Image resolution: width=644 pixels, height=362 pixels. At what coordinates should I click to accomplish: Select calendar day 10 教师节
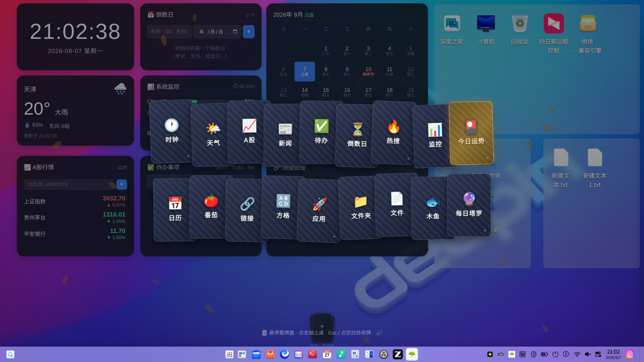pyautogui.click(x=368, y=71)
